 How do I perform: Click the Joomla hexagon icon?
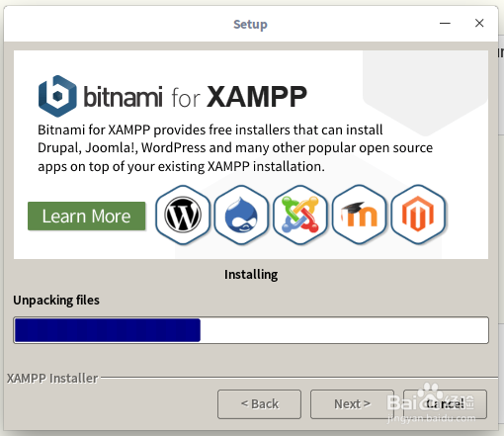tap(300, 215)
